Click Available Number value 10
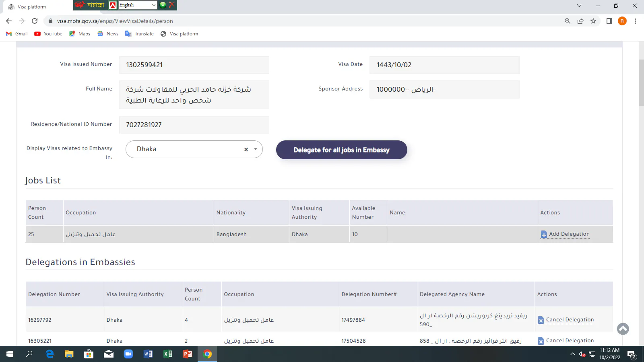This screenshot has height=362, width=644. [x=355, y=234]
